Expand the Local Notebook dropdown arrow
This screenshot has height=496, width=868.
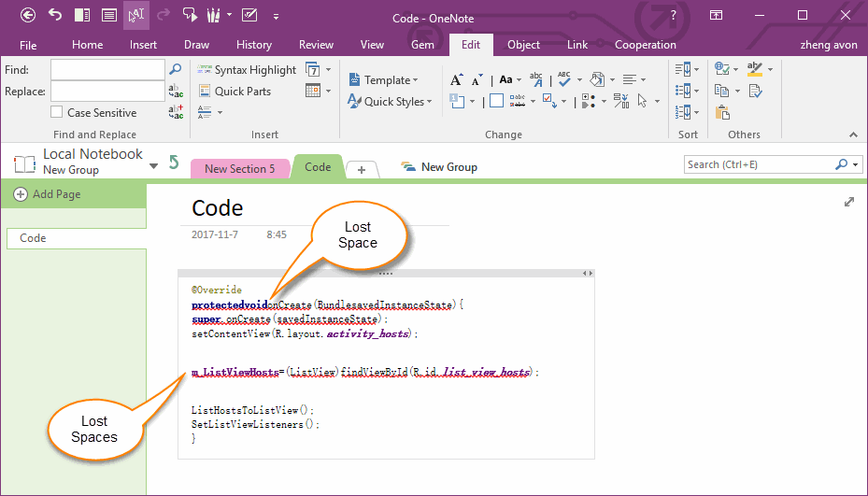point(153,166)
